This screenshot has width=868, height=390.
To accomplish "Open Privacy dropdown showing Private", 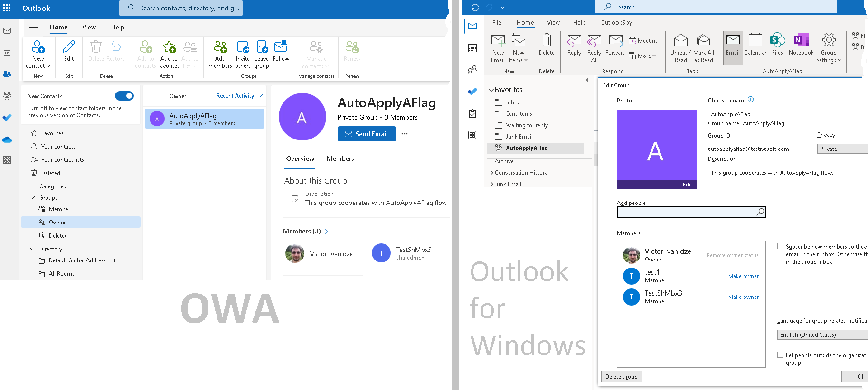I will [x=842, y=149].
